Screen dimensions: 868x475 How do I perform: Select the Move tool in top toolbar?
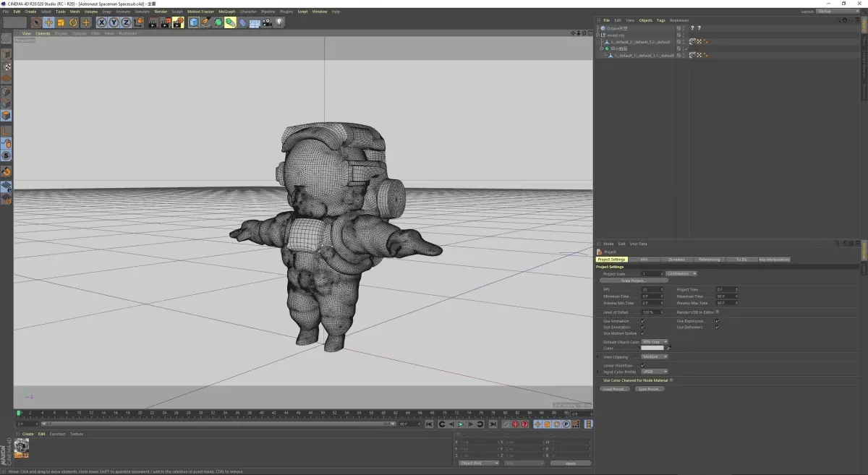[48, 22]
